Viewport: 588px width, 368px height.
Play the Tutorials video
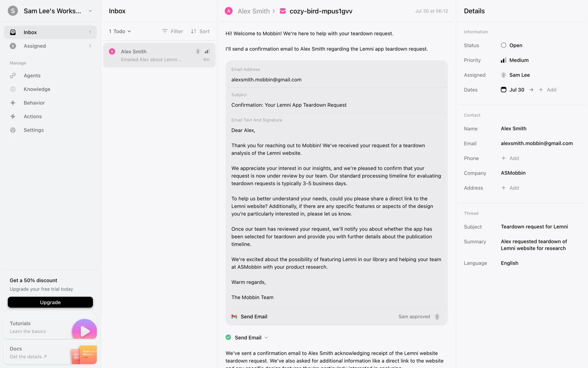[84, 331]
